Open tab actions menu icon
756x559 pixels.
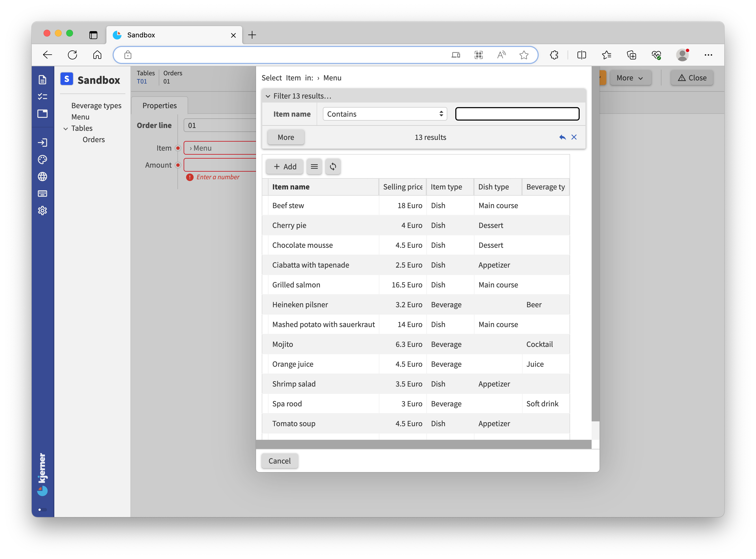coord(93,35)
